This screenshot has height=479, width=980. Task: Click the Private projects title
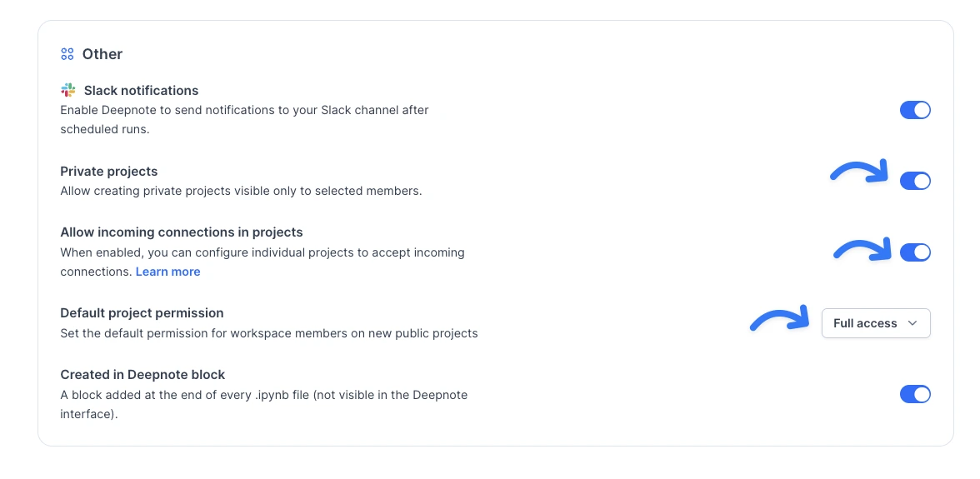click(108, 171)
